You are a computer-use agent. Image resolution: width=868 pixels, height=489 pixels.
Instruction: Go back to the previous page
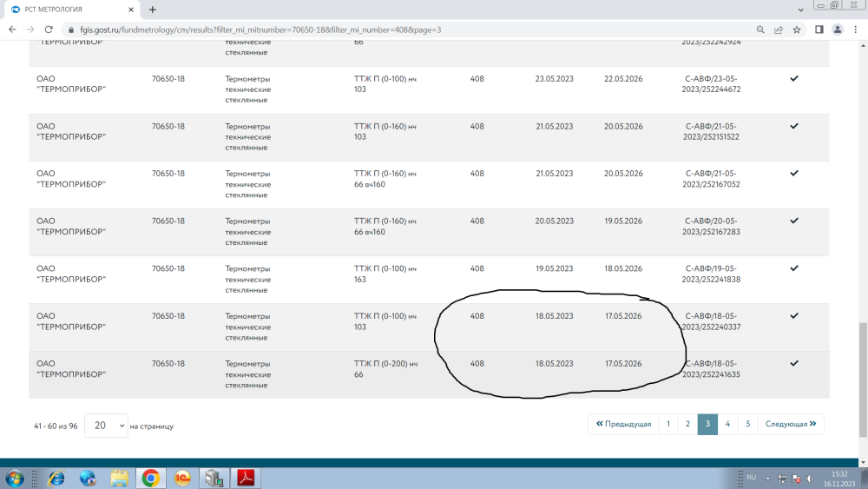[x=11, y=29]
